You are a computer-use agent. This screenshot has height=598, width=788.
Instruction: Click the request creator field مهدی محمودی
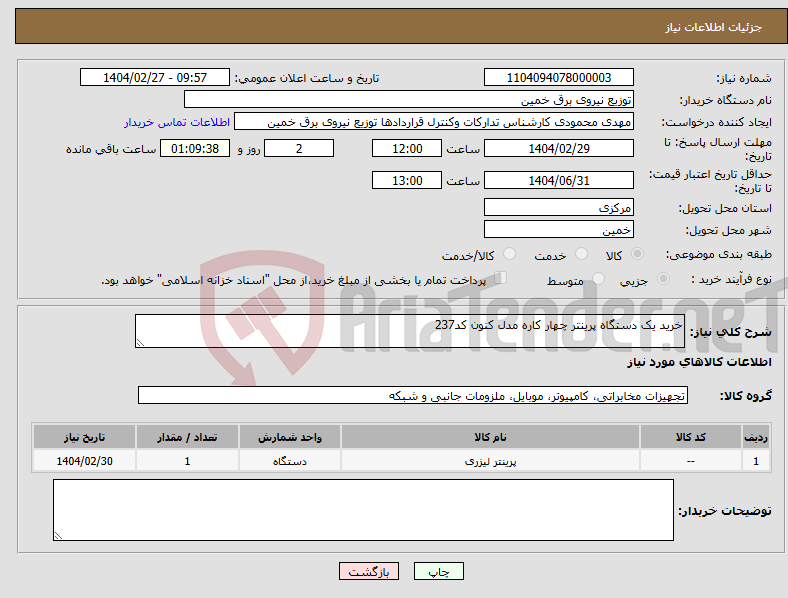click(x=434, y=122)
